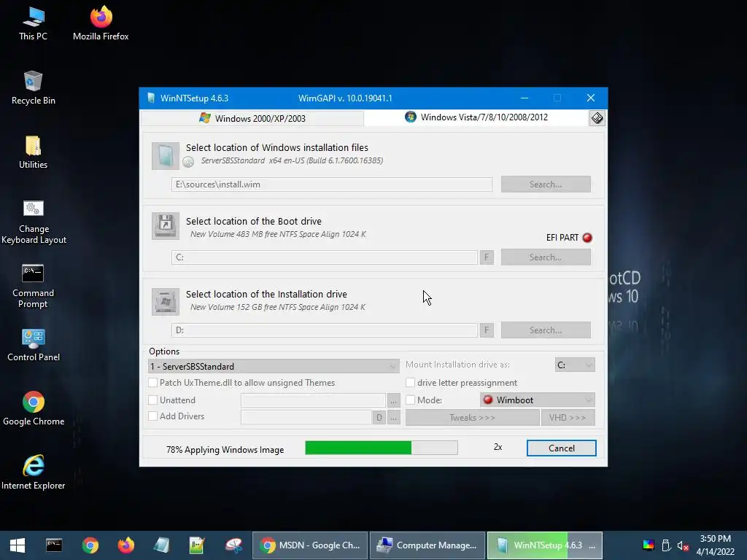Open the Tweaks >>> button
747x560 pixels.
click(x=472, y=418)
